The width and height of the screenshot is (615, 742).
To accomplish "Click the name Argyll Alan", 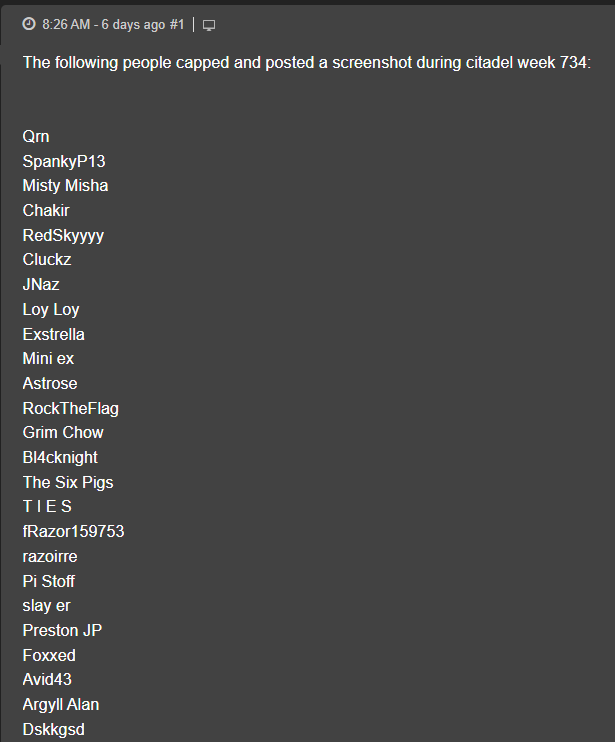I will click(x=61, y=705).
